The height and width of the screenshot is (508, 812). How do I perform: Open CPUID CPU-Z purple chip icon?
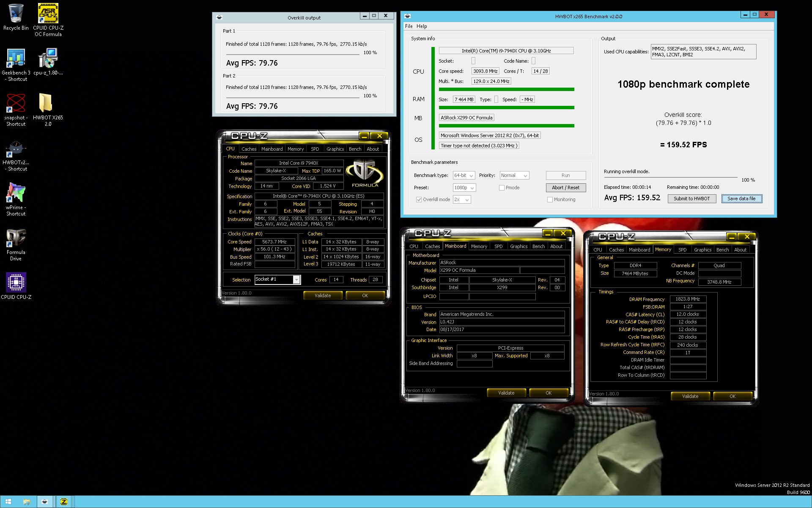[16, 286]
